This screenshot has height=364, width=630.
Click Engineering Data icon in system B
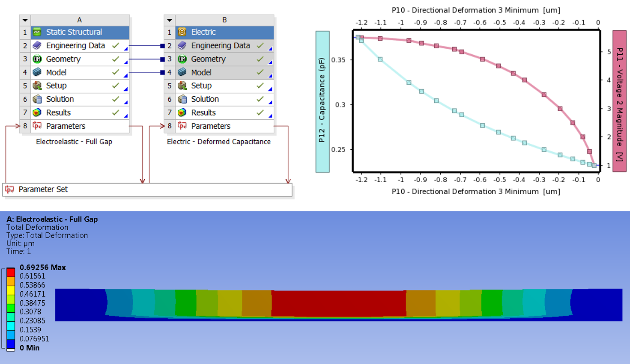(182, 45)
